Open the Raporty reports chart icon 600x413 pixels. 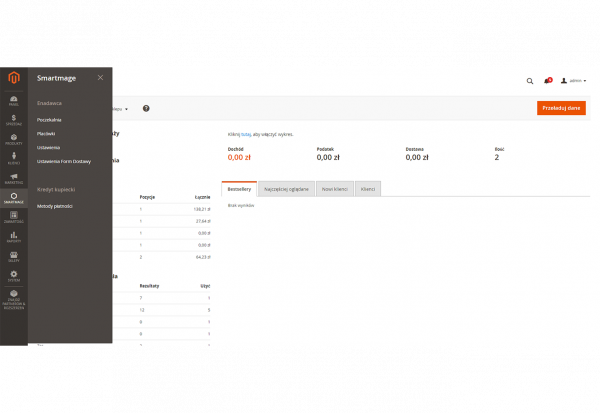click(14, 237)
